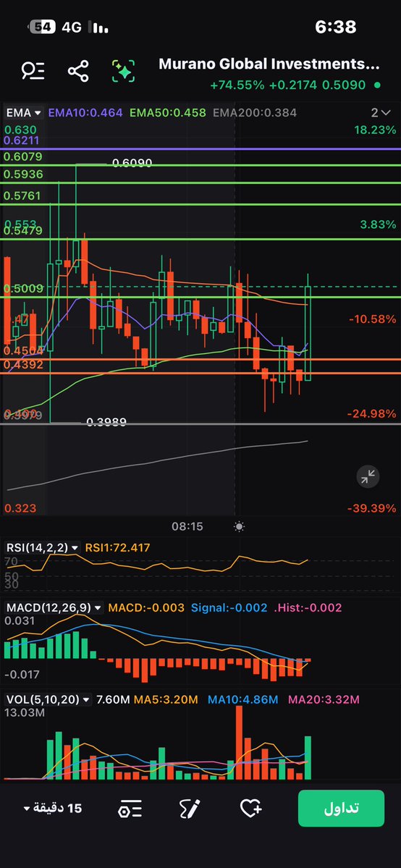Collapse the chart with shrink arrows icon
This screenshot has width=401, height=868.
tap(368, 476)
